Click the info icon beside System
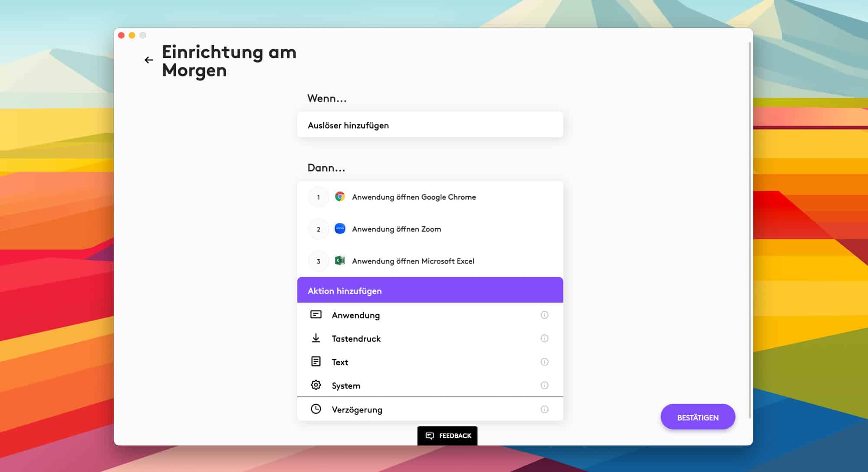 click(x=544, y=385)
